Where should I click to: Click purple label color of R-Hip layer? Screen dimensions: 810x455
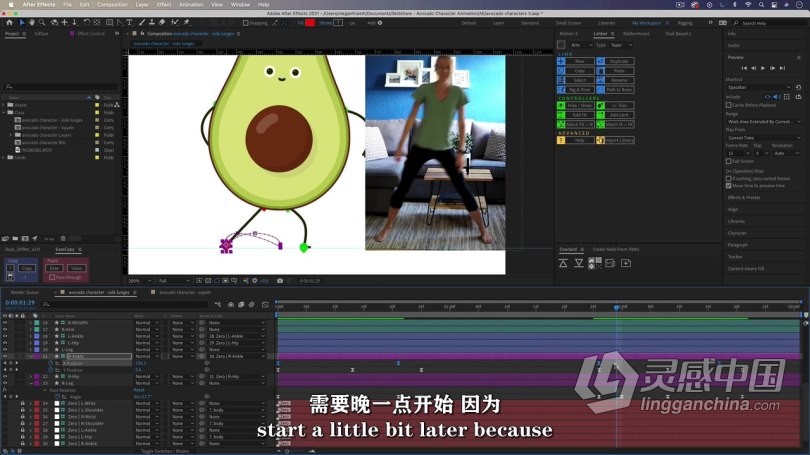click(37, 376)
